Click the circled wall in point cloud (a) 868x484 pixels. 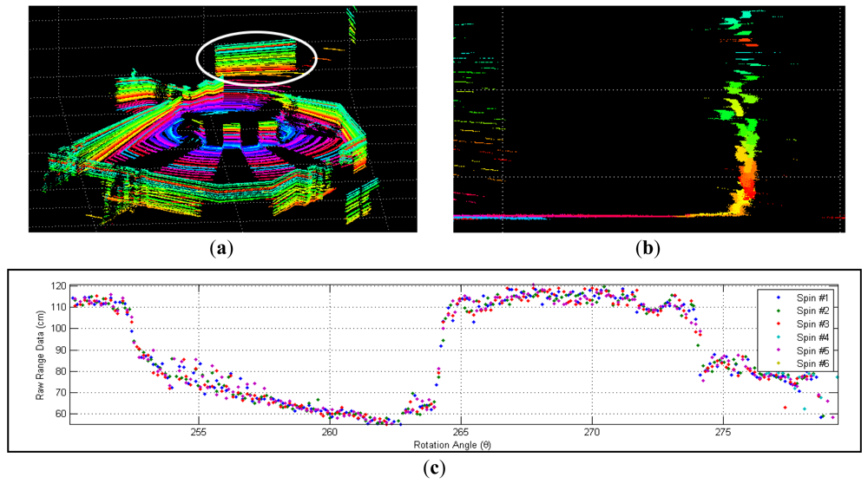(x=256, y=58)
